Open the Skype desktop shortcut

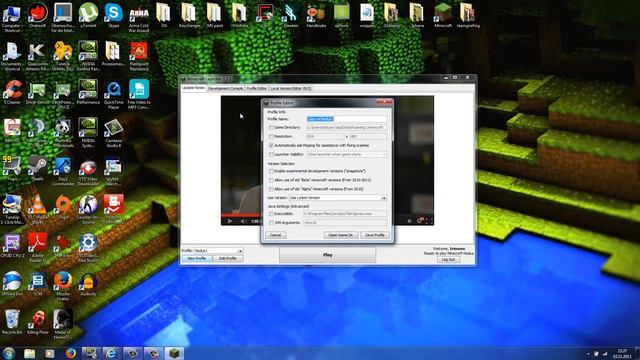tap(113, 15)
